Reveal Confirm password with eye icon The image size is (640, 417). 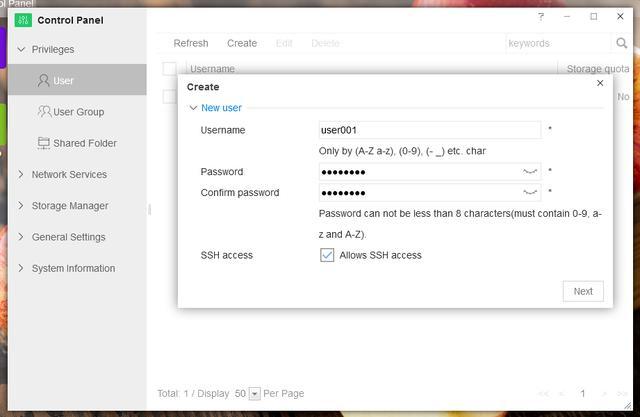(530, 193)
